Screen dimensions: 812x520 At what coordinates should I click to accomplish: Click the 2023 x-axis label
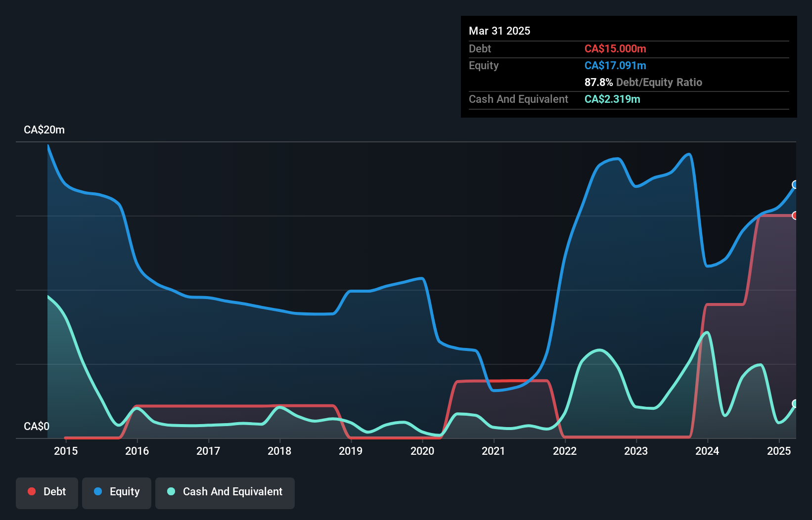pos(636,451)
